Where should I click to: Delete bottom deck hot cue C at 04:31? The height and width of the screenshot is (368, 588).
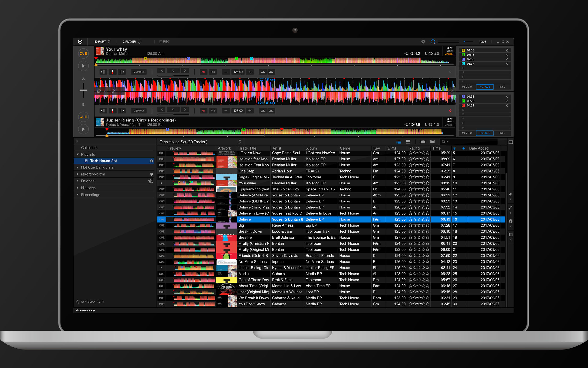507,106
